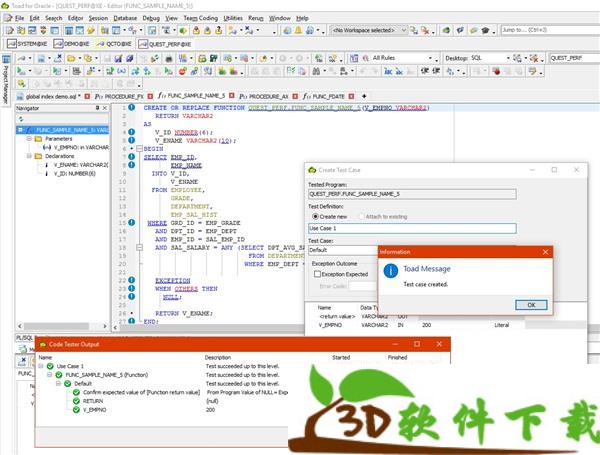Click the refresh icon in Navigator panel
Screen dimensions: 600x455
[x=21, y=119]
